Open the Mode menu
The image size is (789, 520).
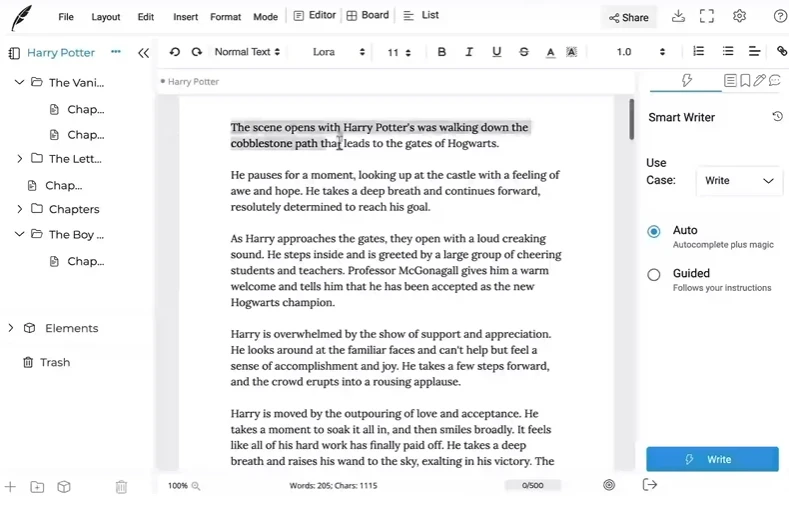point(265,17)
